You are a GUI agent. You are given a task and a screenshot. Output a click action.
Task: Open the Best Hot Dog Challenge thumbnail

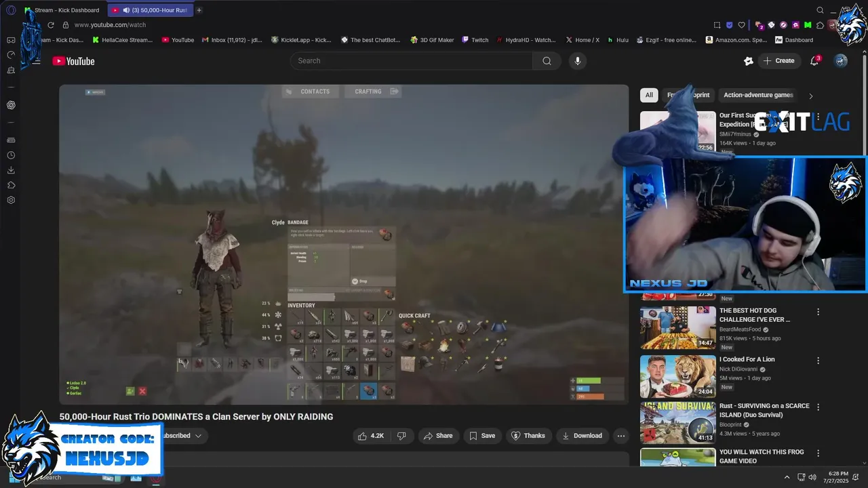(678, 327)
